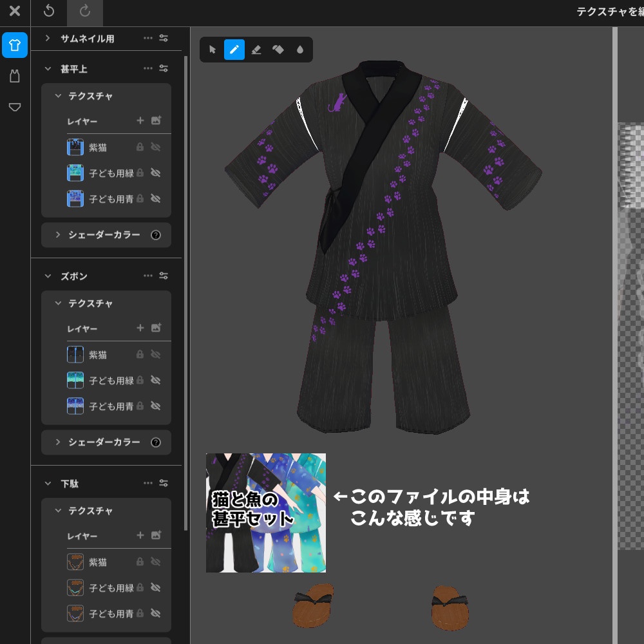Click the undo arrow at top left
This screenshot has width=644, height=644.
(x=49, y=11)
